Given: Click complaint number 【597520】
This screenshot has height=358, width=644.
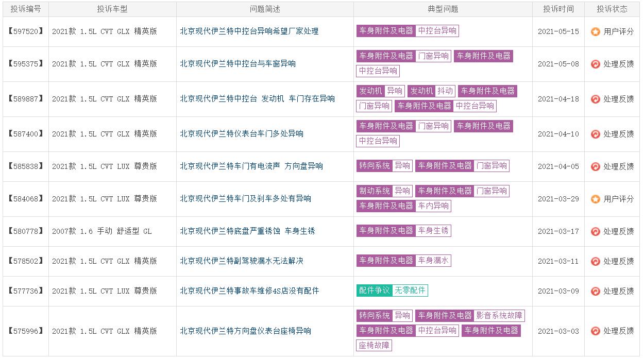Looking at the screenshot, I should coord(26,31).
